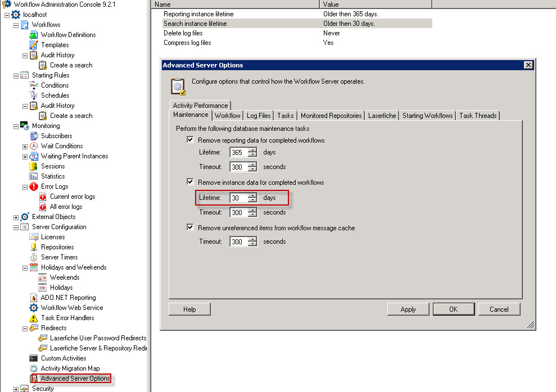Click the Error Logs red icon
This screenshot has width=556, height=392.
pos(34,186)
